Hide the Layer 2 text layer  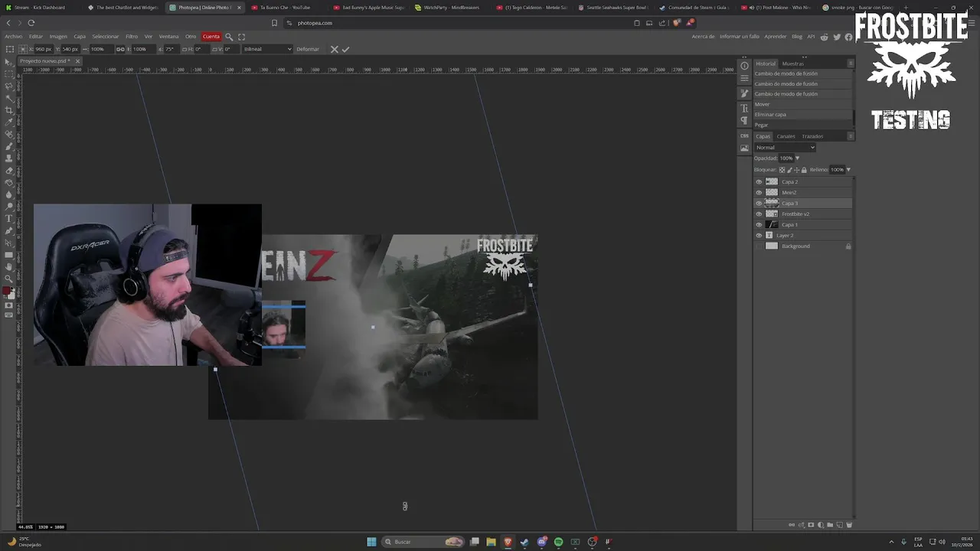[x=759, y=236]
